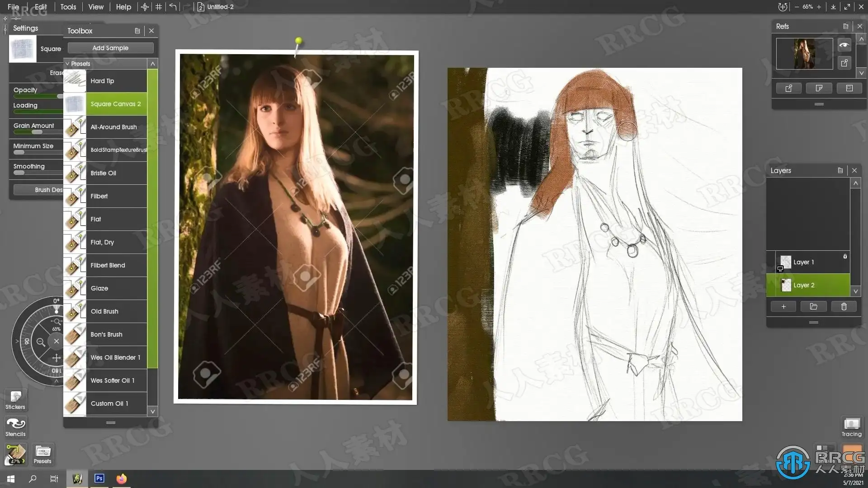Toggle the grid icon in top bar
Screen dimensions: 868x488
click(x=159, y=7)
